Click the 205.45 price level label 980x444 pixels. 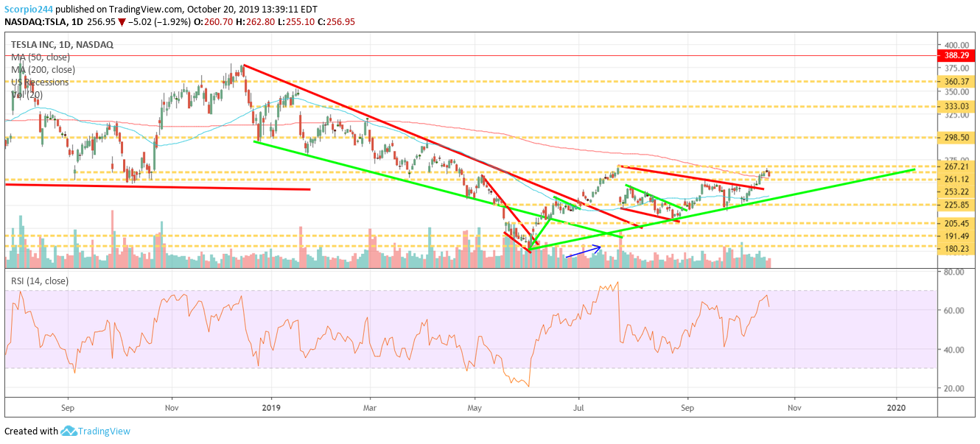tap(958, 224)
